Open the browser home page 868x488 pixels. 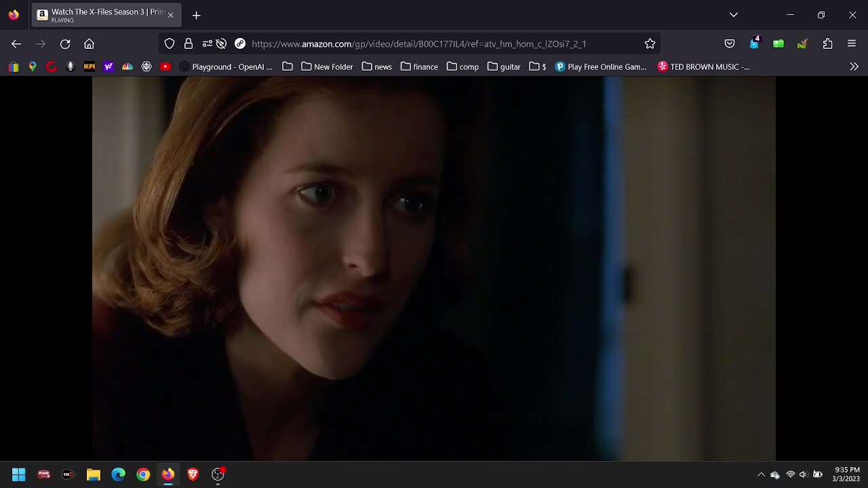[89, 44]
